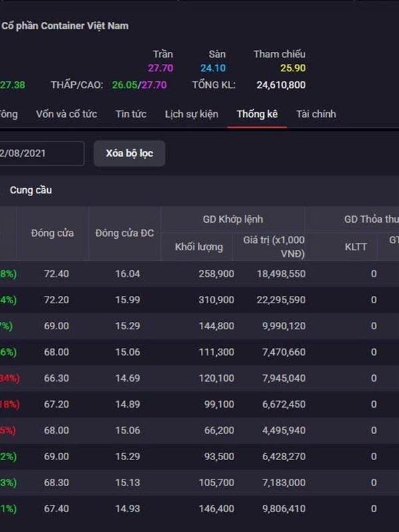Click the value 6,428,270 cell

(x=284, y=456)
